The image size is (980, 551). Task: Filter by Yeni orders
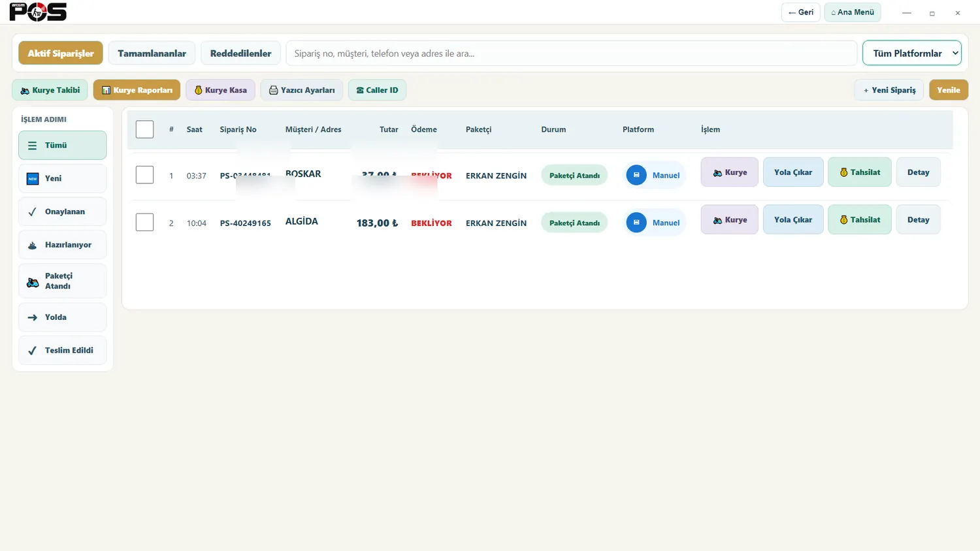coord(63,178)
